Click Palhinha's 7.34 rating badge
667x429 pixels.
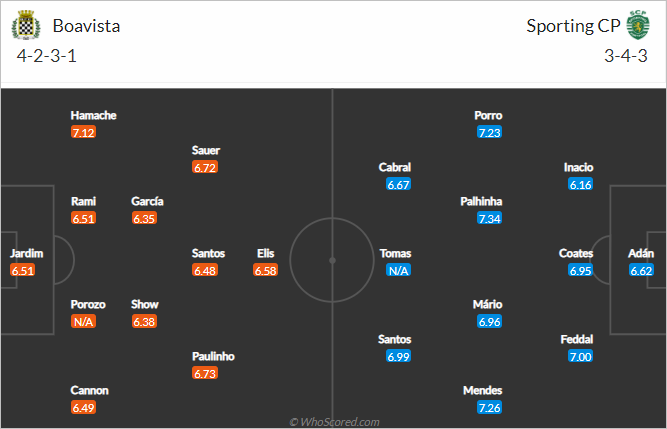pos(489,218)
